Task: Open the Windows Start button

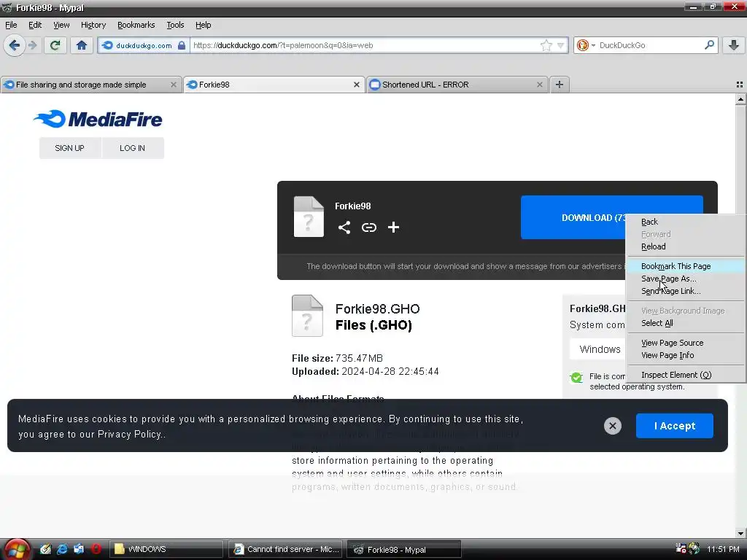Action: [x=17, y=550]
